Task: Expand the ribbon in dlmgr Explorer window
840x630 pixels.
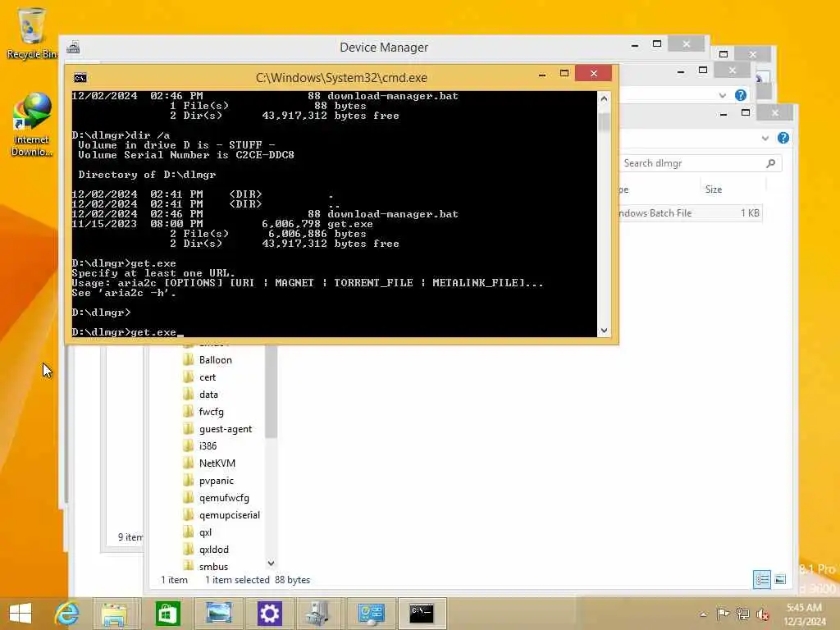Action: point(765,138)
